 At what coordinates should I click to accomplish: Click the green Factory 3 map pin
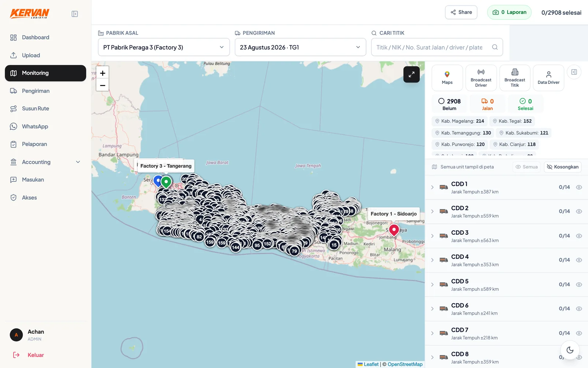(x=166, y=182)
